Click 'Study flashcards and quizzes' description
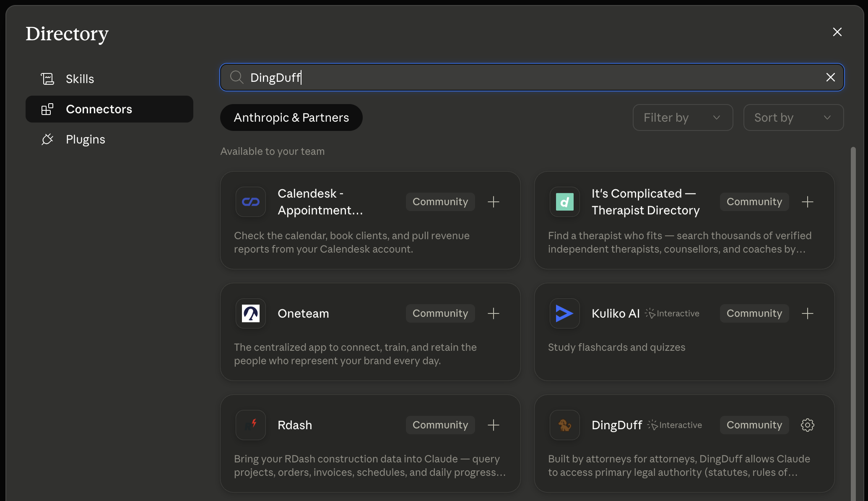The height and width of the screenshot is (501, 868). click(x=616, y=347)
